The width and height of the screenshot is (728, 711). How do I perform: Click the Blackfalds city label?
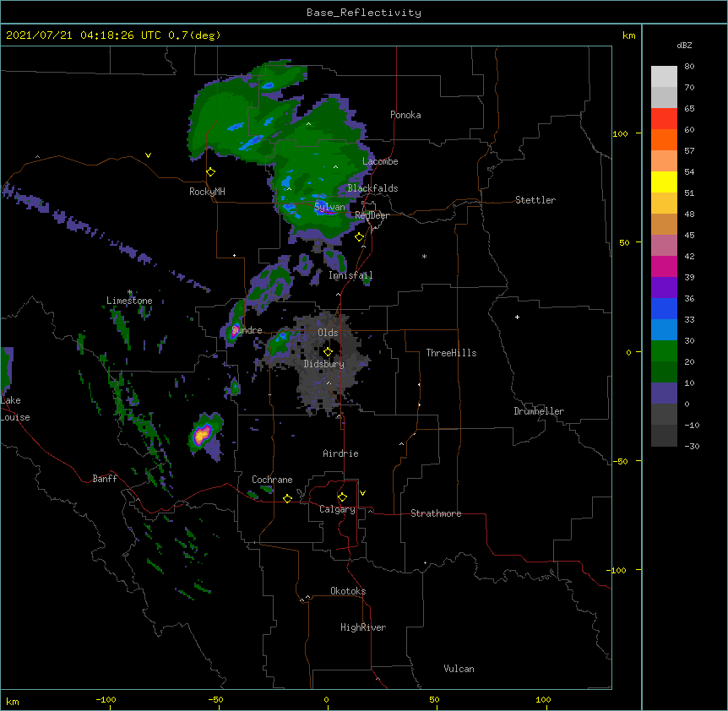[372, 188]
